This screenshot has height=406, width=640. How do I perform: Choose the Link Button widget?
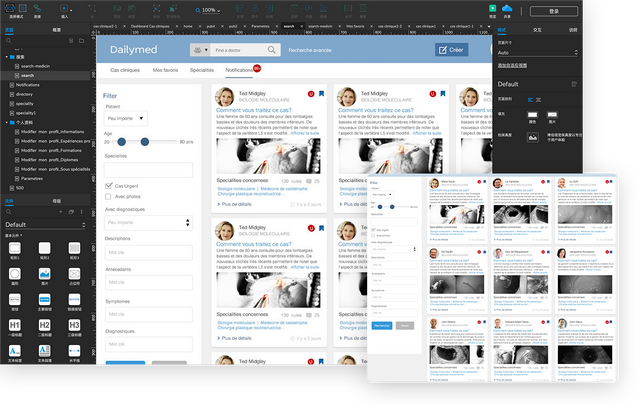tap(74, 300)
